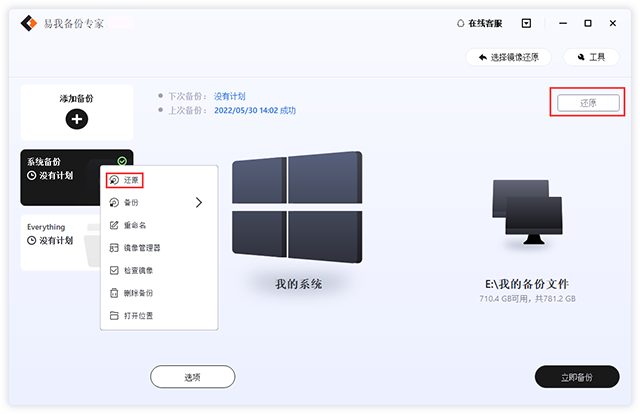Click the restore icon beside 还原 menu item

(x=114, y=180)
